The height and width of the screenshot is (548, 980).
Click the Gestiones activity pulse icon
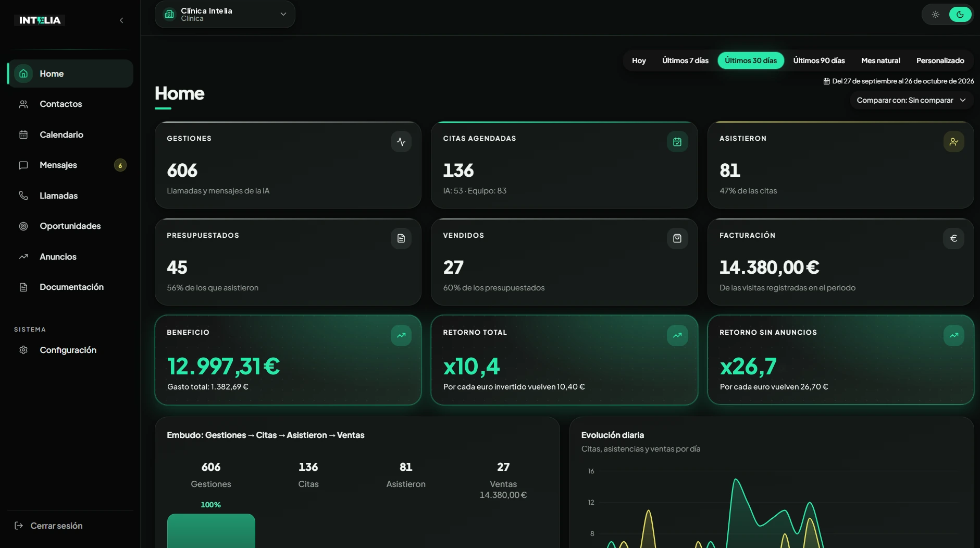(401, 142)
